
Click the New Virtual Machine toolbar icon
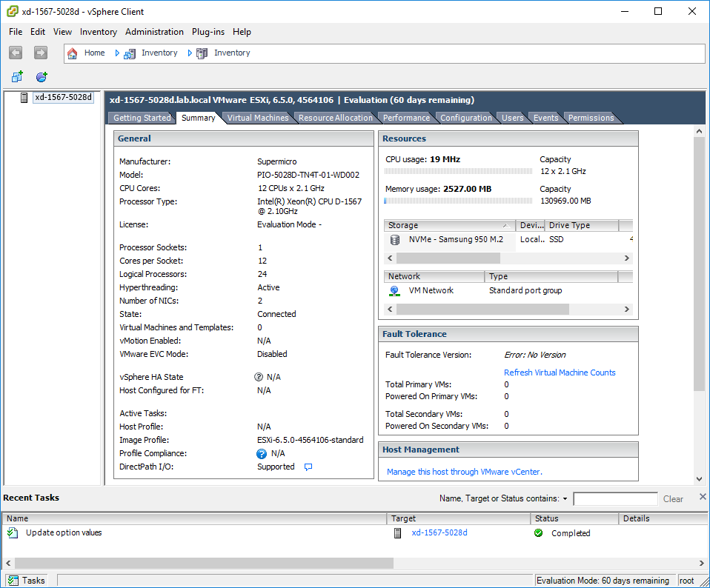click(17, 77)
